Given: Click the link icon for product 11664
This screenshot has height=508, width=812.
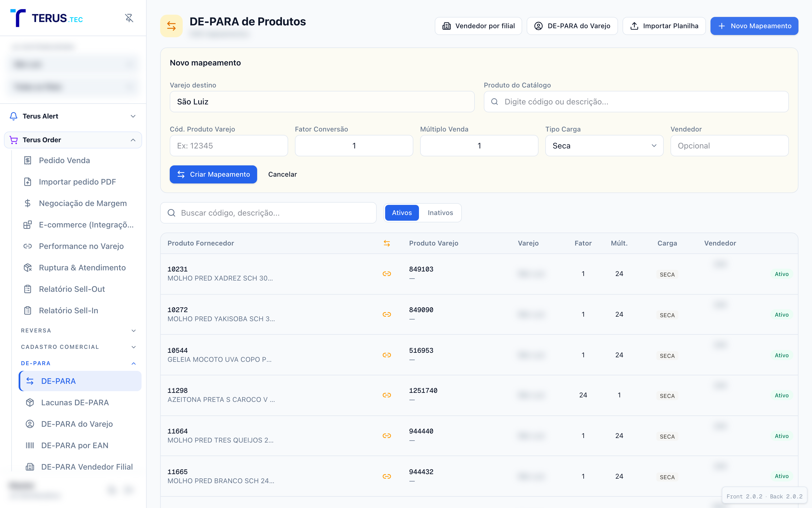Looking at the screenshot, I should pos(387,436).
